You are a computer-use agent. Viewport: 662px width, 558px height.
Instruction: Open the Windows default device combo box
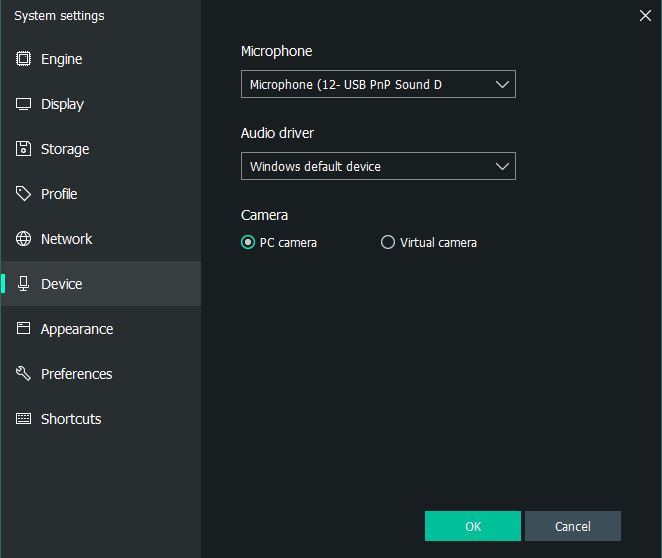point(378,166)
